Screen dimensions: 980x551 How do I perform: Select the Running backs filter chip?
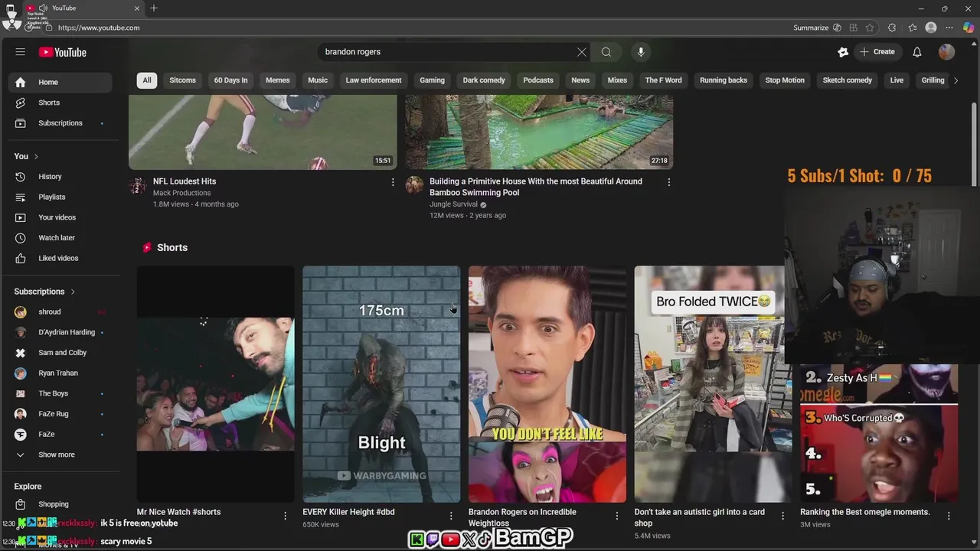click(724, 80)
